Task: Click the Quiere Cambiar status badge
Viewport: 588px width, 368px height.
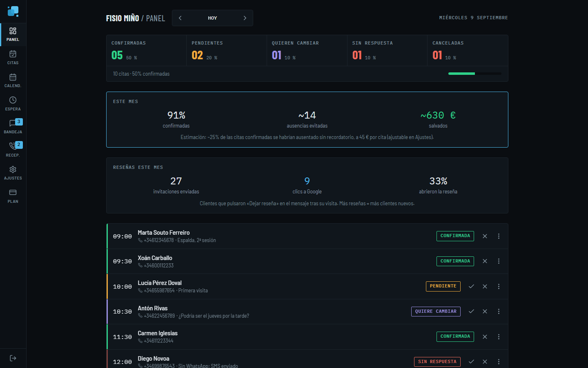Action: click(x=436, y=312)
